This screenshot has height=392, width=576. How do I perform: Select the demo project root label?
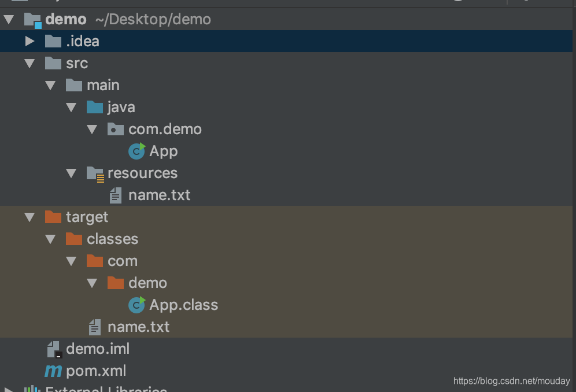click(x=66, y=19)
